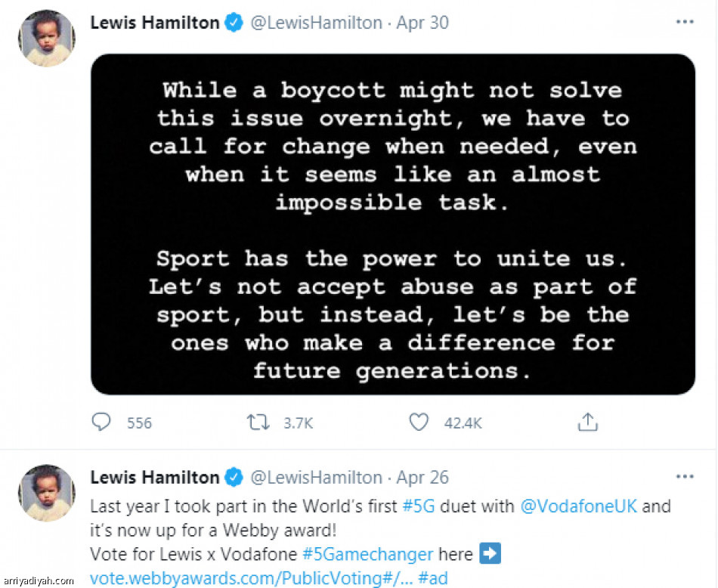This screenshot has height=588, width=718.
Task: Open the Apr 26 timestamp
Action: pyautogui.click(x=422, y=478)
